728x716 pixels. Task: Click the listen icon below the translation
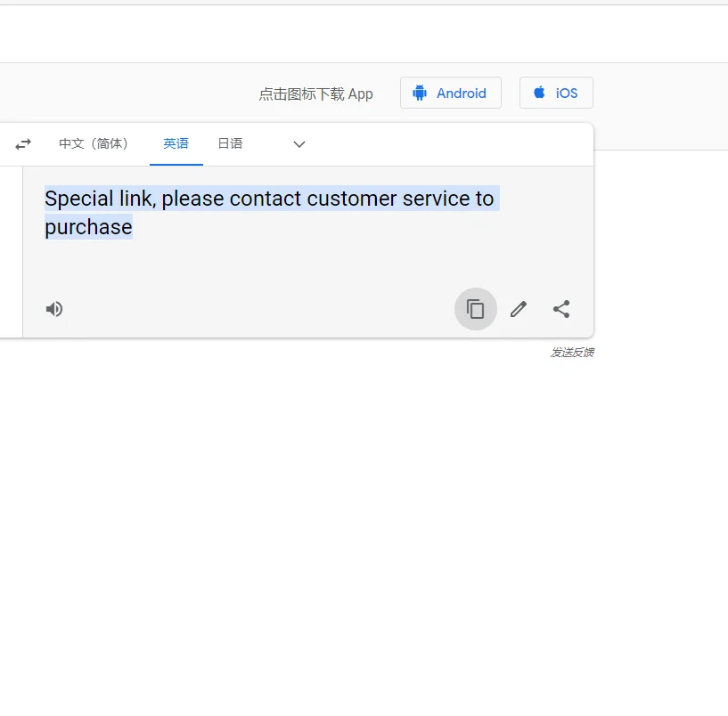53,309
